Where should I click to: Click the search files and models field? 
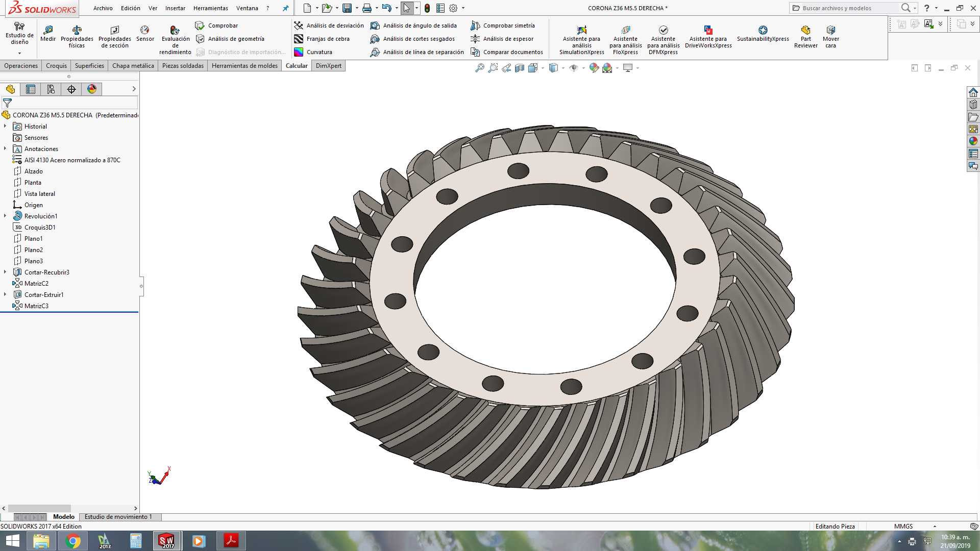(x=845, y=8)
